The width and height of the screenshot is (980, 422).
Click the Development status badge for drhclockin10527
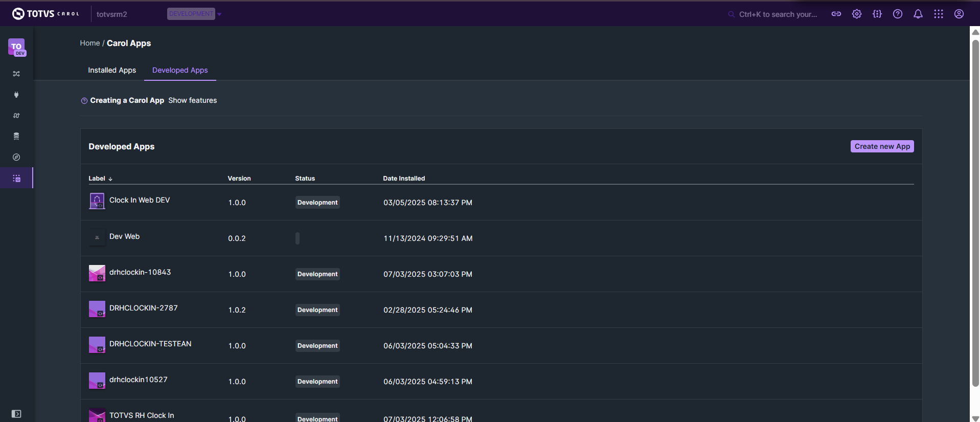tap(317, 382)
